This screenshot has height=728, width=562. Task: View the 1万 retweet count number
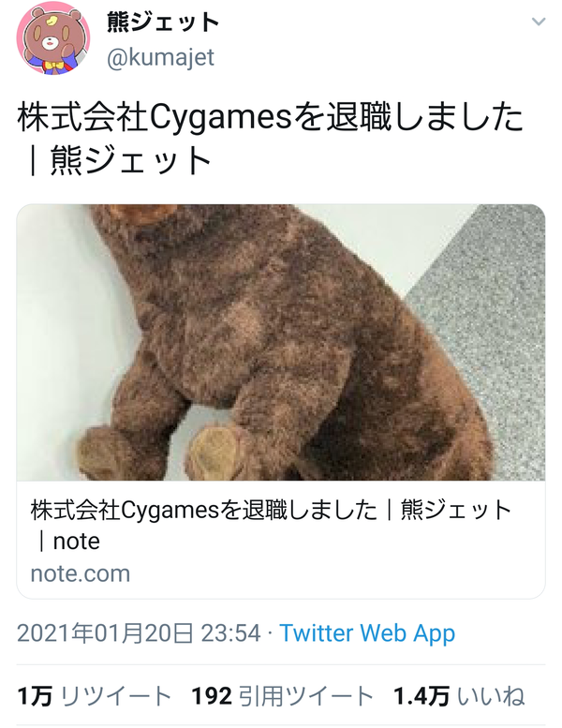[x=35, y=696]
